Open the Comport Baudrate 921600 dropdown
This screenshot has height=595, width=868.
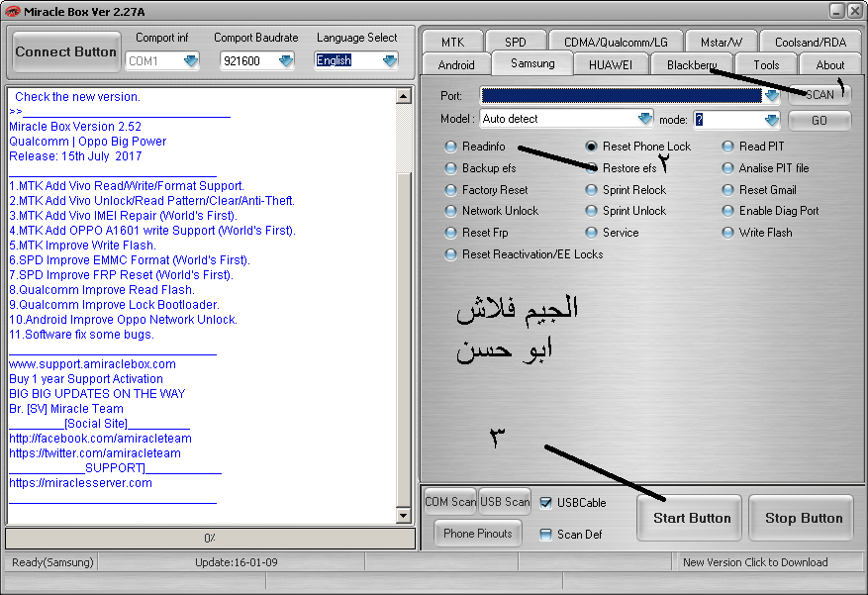(286, 60)
